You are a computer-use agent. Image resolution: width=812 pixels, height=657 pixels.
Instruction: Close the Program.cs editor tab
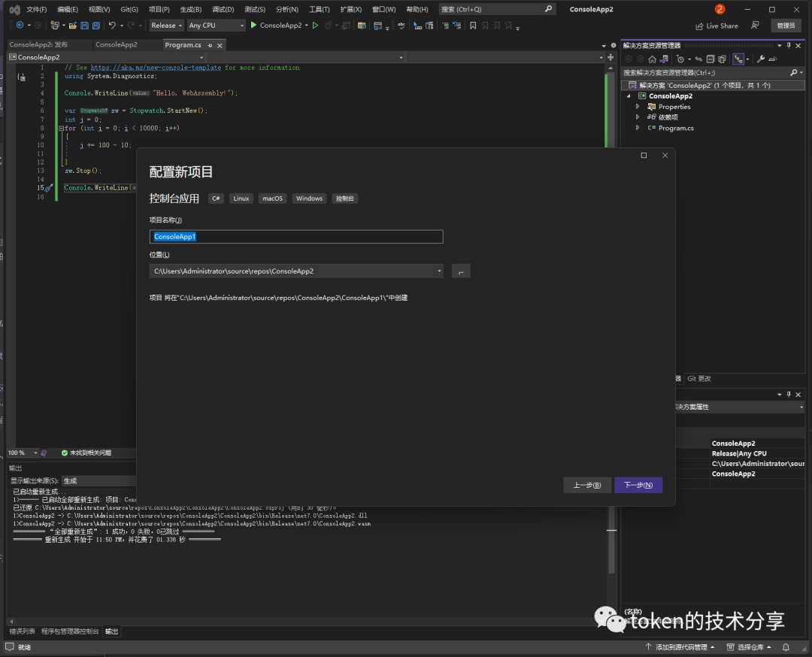coord(220,46)
